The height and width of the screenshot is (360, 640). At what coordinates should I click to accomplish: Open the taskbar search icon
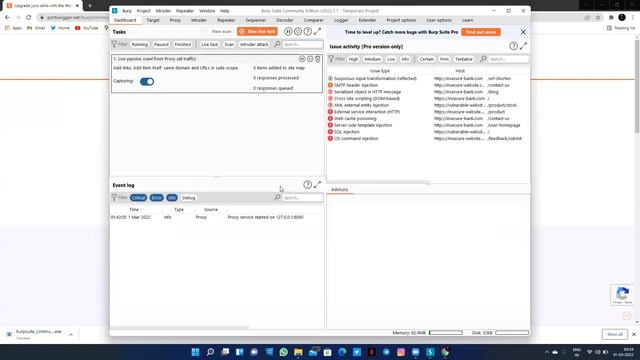click(x=210, y=352)
